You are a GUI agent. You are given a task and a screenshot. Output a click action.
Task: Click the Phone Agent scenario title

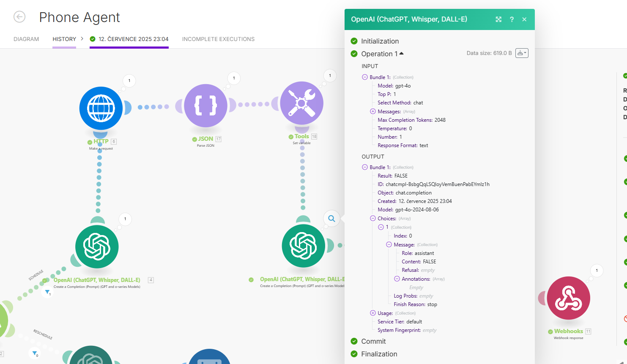pyautogui.click(x=79, y=17)
